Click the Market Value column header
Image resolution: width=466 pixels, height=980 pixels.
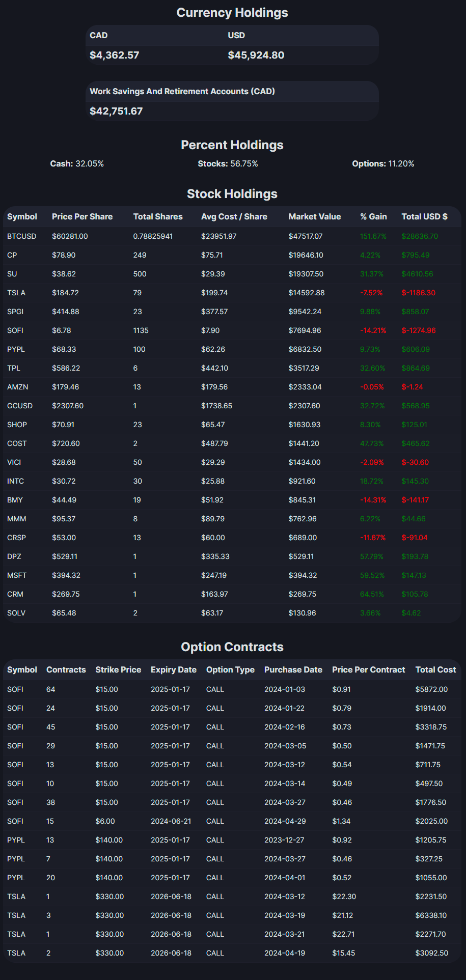(315, 217)
